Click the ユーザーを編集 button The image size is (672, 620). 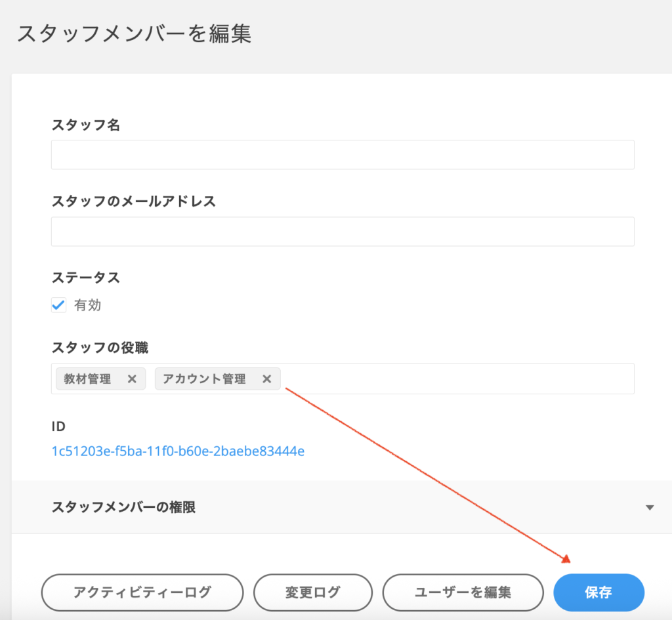tap(463, 592)
